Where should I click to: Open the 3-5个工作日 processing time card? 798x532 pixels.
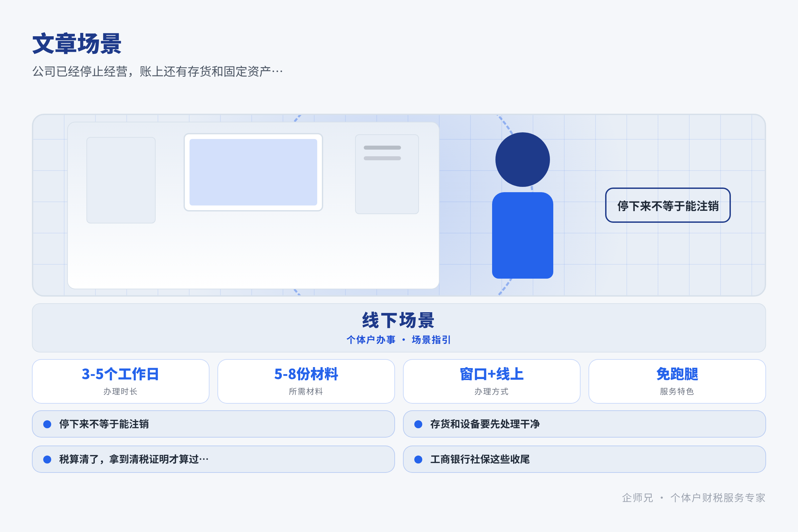(120, 381)
